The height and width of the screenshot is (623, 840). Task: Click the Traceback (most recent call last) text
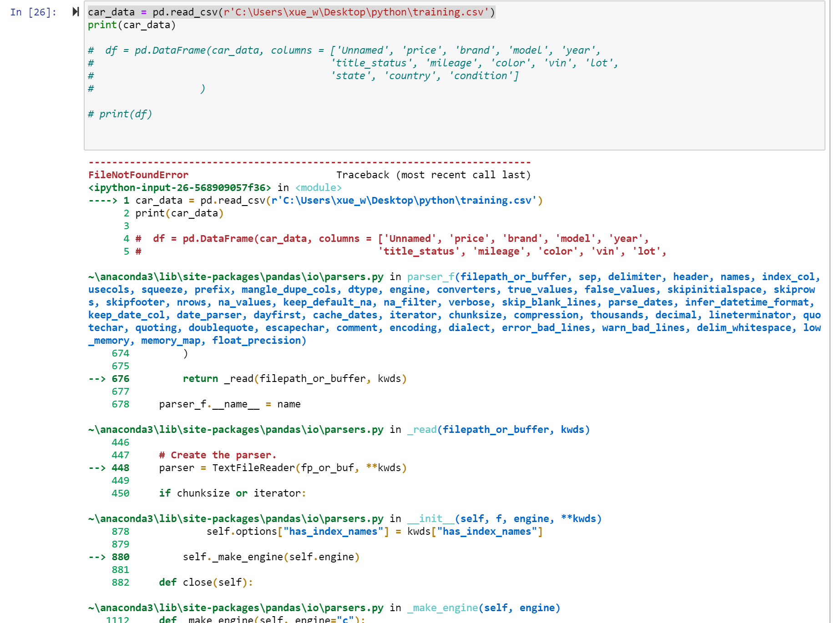pos(434,175)
